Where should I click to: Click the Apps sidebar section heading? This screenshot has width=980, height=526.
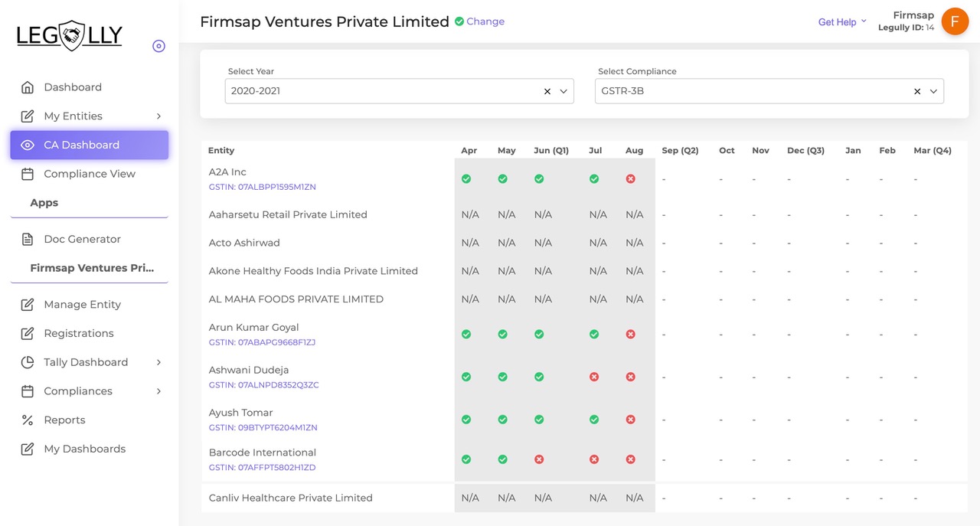(44, 203)
